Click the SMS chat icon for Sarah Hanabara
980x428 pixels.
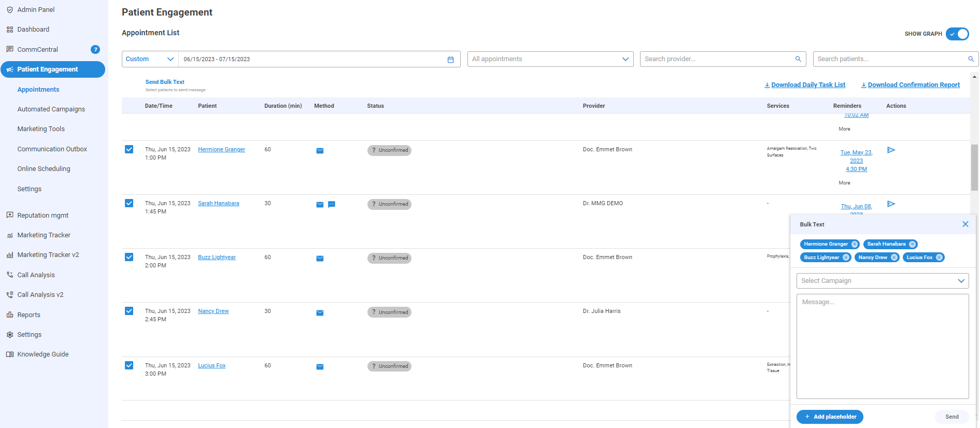point(332,205)
